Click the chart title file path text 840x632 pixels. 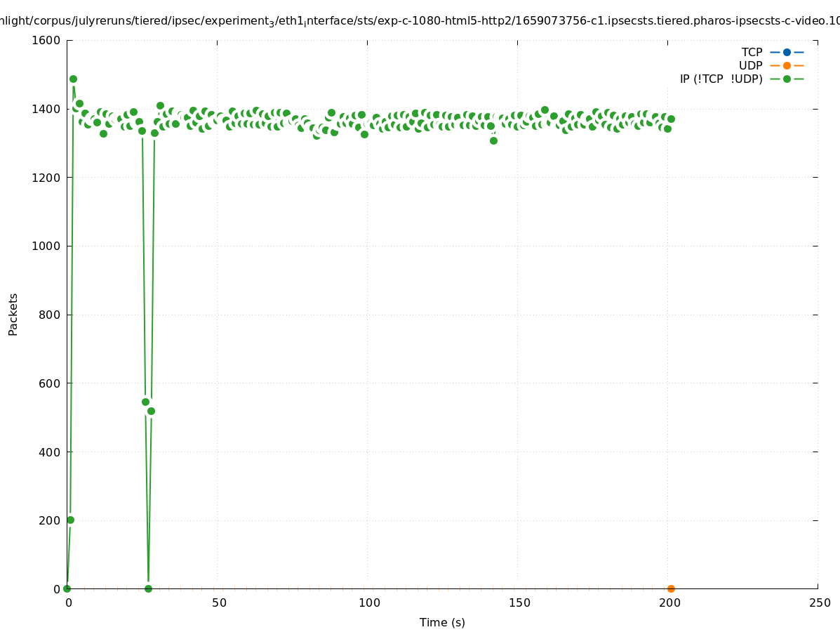point(420,21)
